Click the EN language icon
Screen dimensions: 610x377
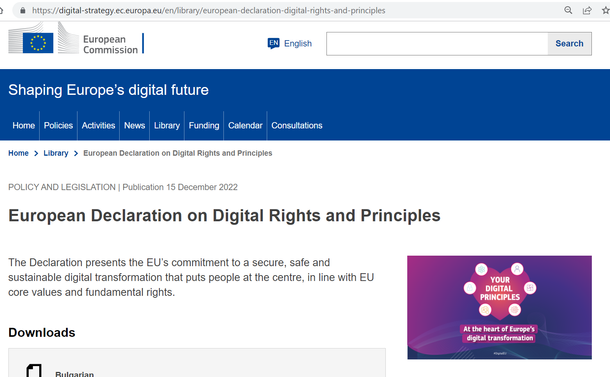273,43
